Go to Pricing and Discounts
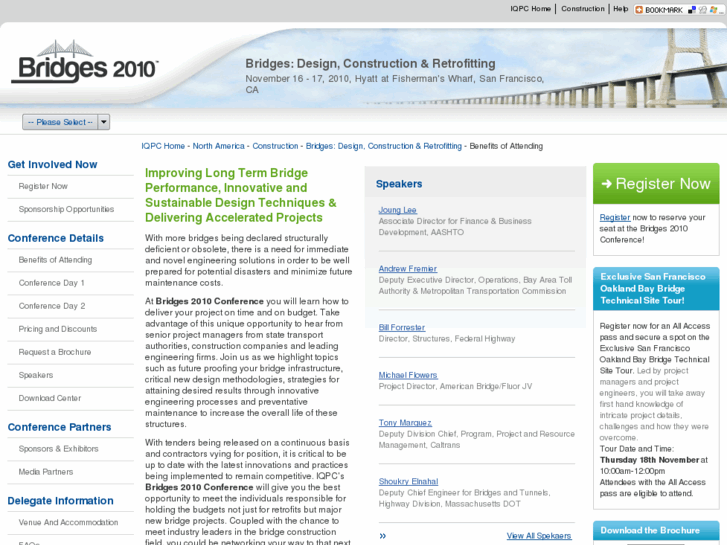Screen dimensions: 727x545 click(x=58, y=329)
